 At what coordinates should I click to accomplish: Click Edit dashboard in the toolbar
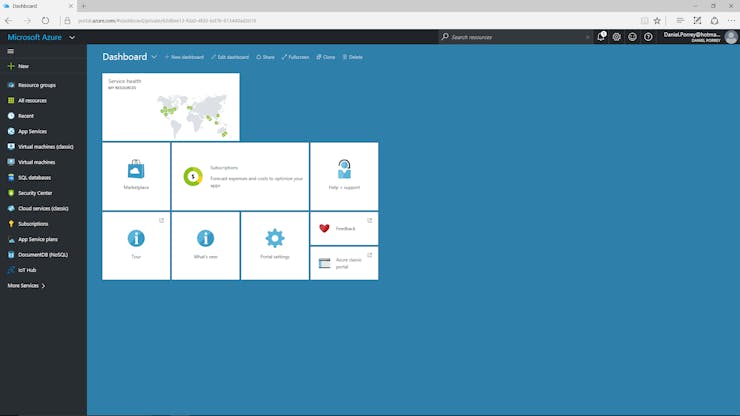pos(230,57)
